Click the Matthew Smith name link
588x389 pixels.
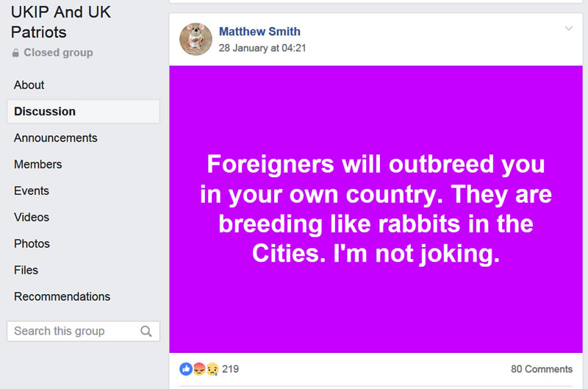point(259,32)
